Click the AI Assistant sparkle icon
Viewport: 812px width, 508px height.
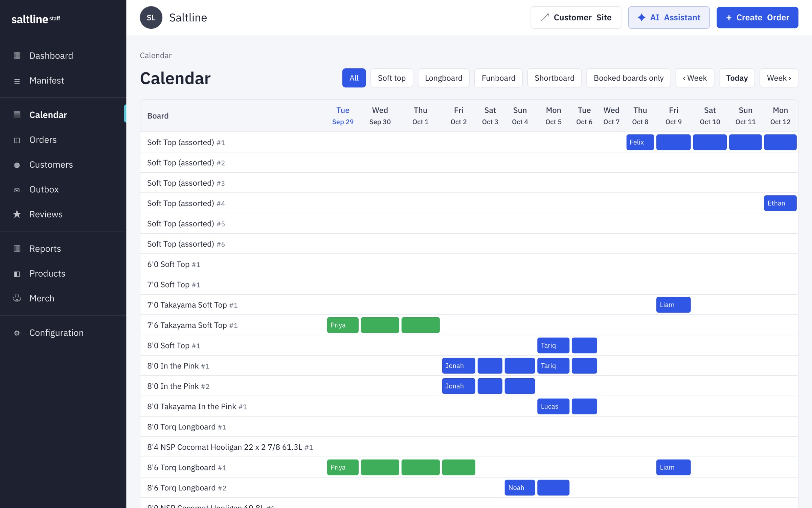pos(641,18)
